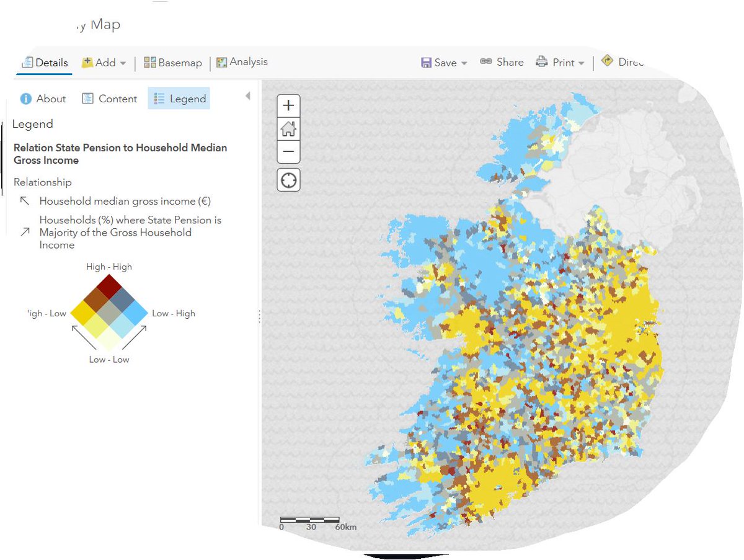Select the Print icon
The width and height of the screenshot is (744, 560).
(542, 61)
